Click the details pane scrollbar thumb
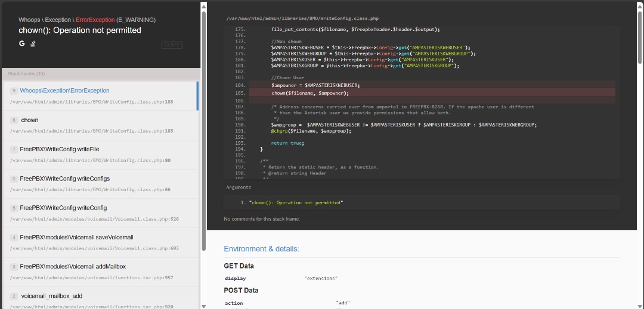Viewport: 644px width, 309px height. 640,37
